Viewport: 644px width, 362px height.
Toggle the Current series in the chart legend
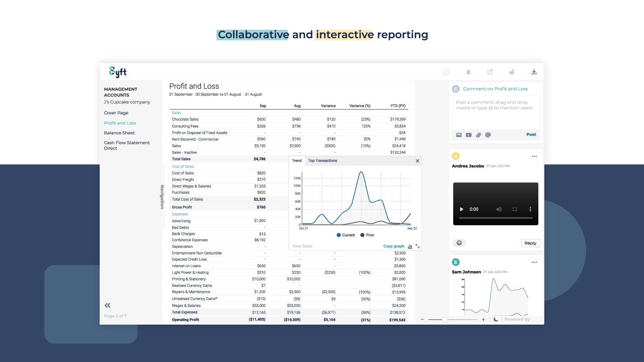point(346,235)
